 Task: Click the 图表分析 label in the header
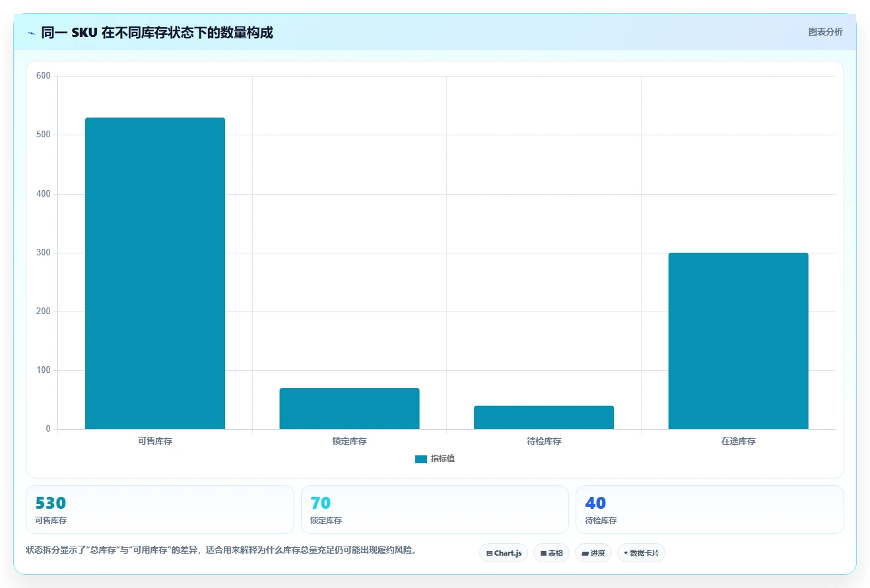click(x=825, y=32)
